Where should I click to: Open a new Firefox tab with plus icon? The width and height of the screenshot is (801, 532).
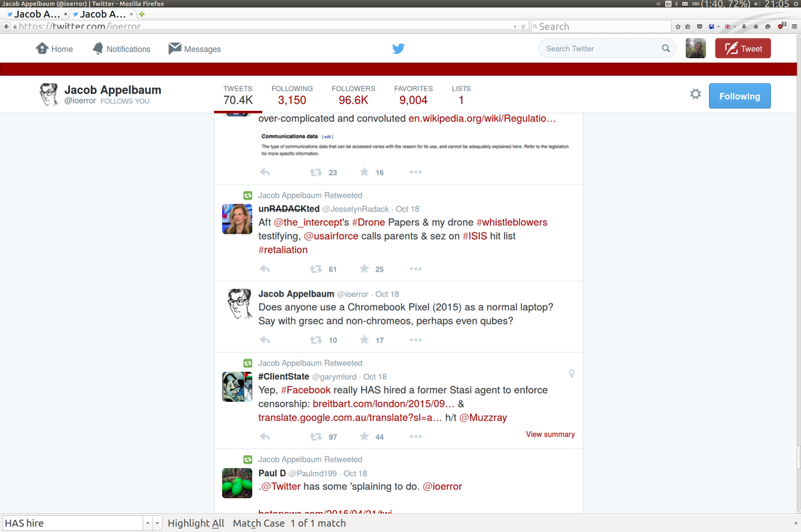(142, 14)
